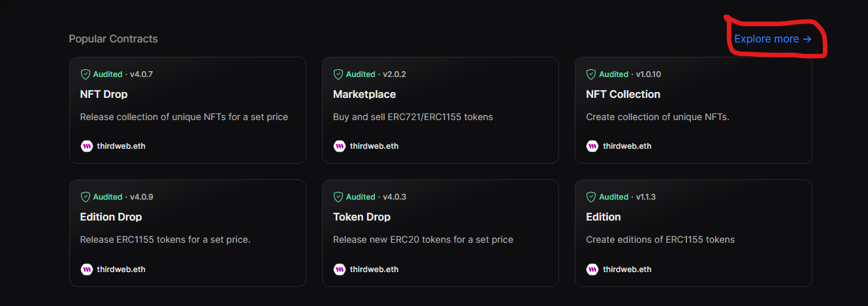This screenshot has width=868, height=306.
Task: Select the NFT Collection contract title
Action: pos(623,95)
